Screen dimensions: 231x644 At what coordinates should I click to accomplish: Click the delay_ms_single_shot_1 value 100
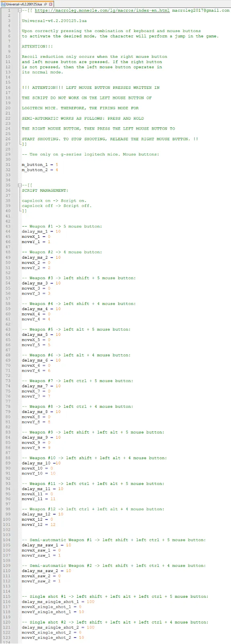[91, 601]
